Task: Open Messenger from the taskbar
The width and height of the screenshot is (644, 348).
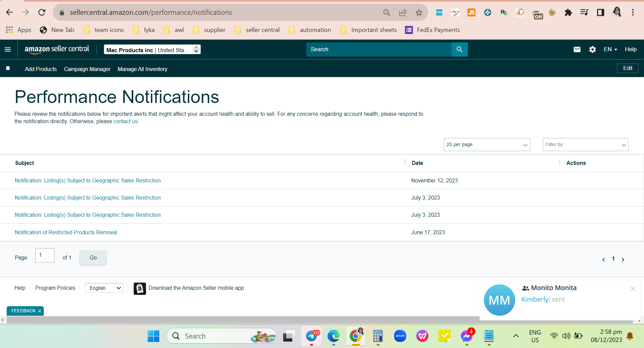Action: point(467,336)
